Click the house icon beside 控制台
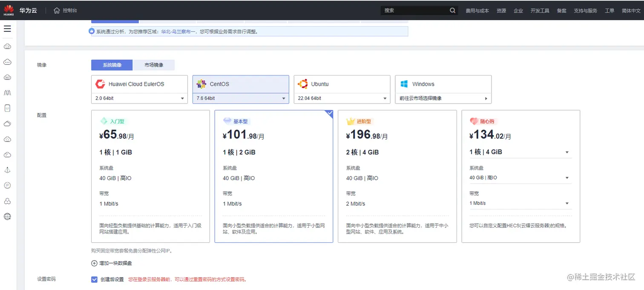This screenshot has height=290, width=644. pos(57,10)
